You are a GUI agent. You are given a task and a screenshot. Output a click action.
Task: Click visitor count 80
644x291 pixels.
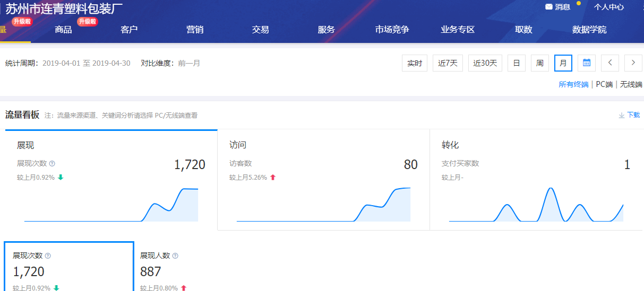point(411,165)
